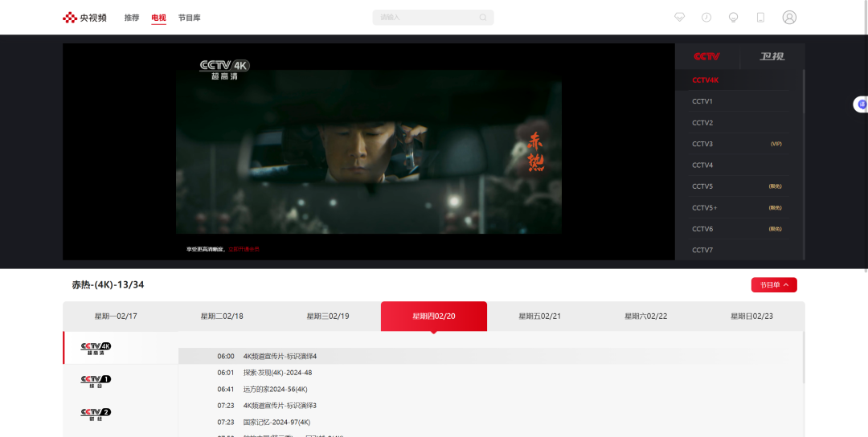Open watch history clock icon

tap(706, 17)
